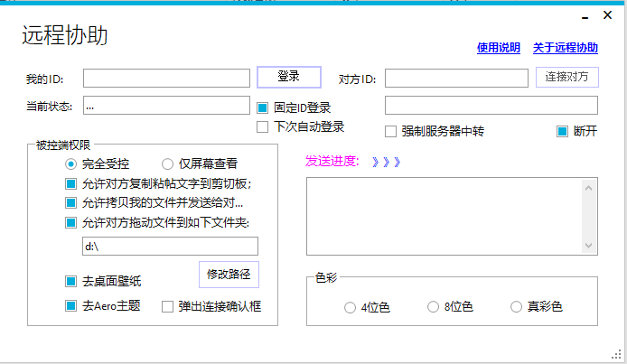The height and width of the screenshot is (364, 627).
Task: Toggle 固定ID登录 checkbox
Action: point(262,107)
